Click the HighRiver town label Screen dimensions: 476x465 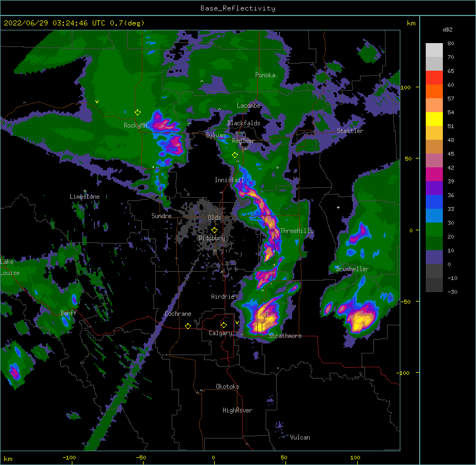237,410
